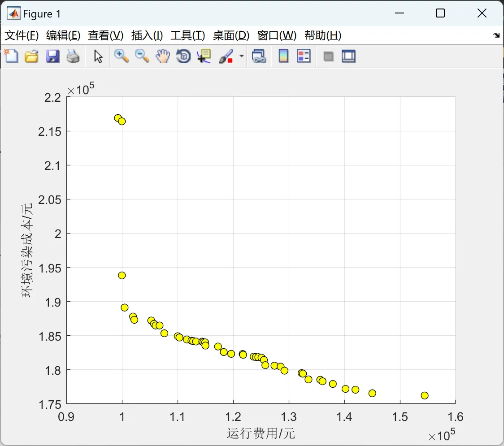504x446 pixels.
Task: Print the figure
Action: point(73,56)
